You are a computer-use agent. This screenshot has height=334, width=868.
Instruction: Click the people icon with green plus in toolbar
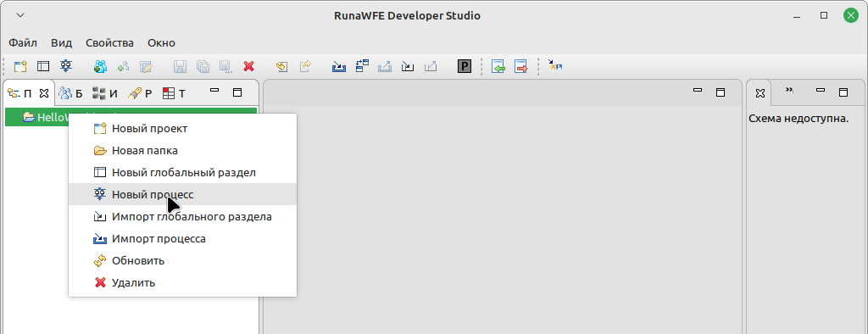100,66
